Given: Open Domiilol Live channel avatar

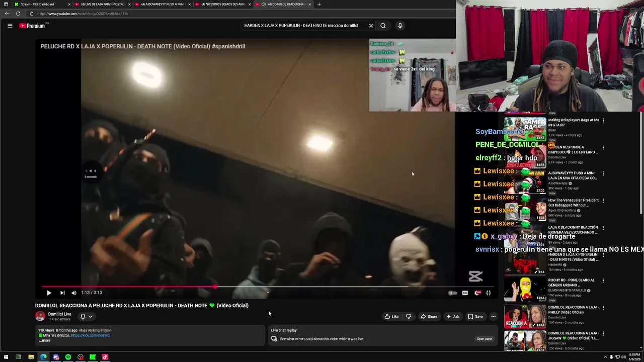Looking at the screenshot, I should coord(40,316).
